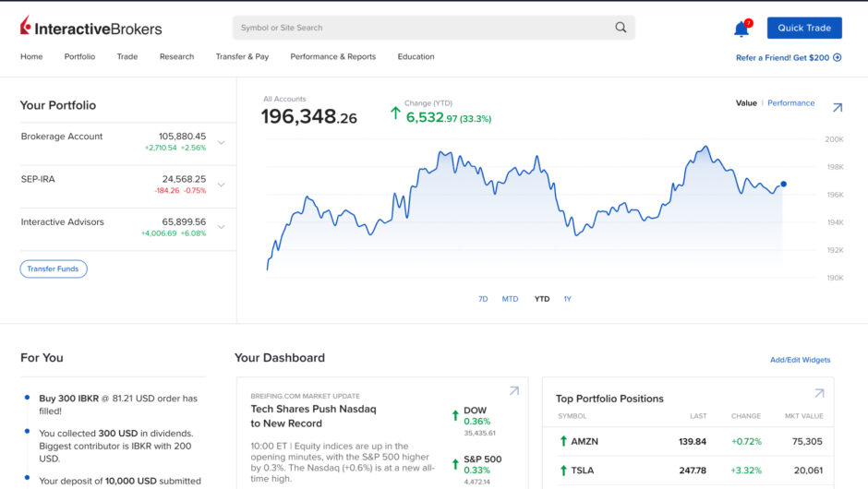Click the green YTD change arrow
This screenshot has height=489, width=868.
[x=395, y=113]
